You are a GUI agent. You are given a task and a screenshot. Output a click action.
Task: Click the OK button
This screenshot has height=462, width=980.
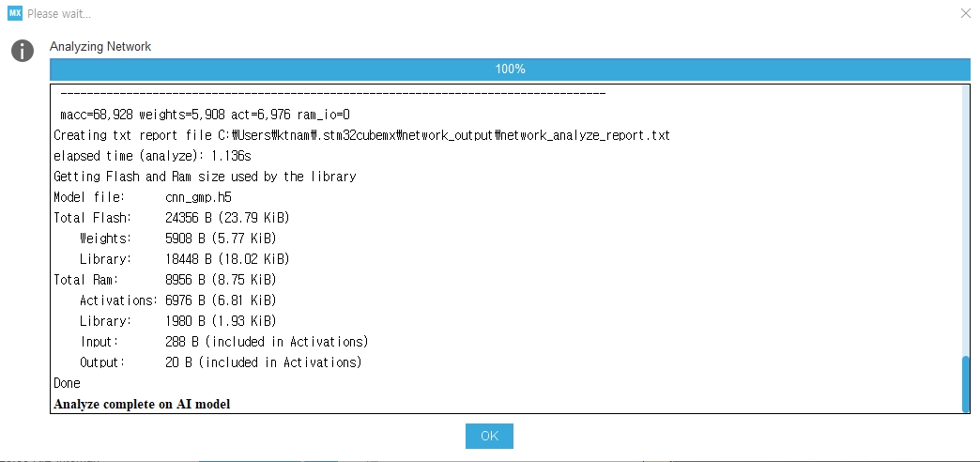[x=489, y=436]
